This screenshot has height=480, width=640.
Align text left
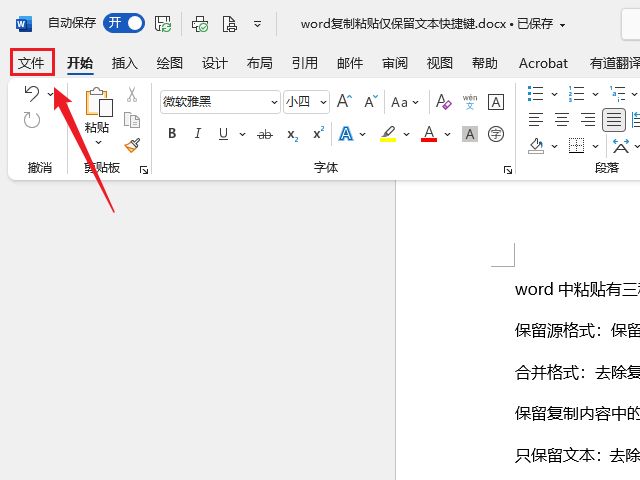click(536, 120)
